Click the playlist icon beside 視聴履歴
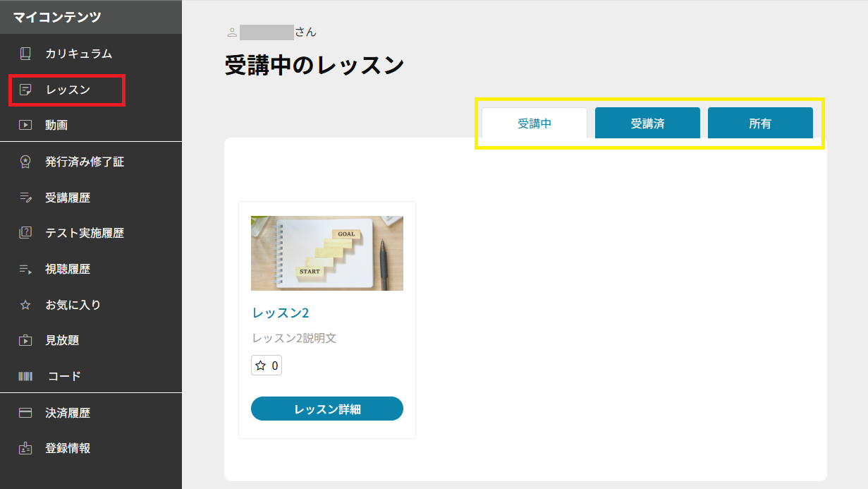The width and height of the screenshot is (868, 489). (x=25, y=269)
